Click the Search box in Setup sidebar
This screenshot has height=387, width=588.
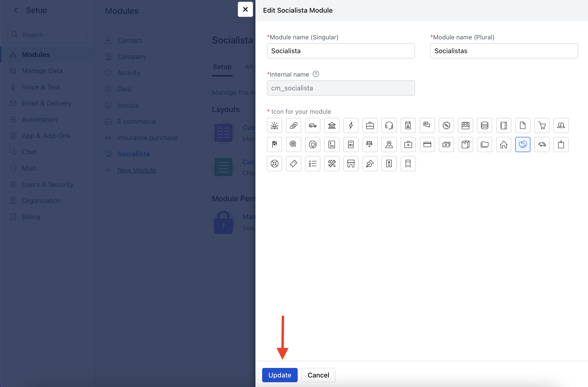(x=48, y=35)
